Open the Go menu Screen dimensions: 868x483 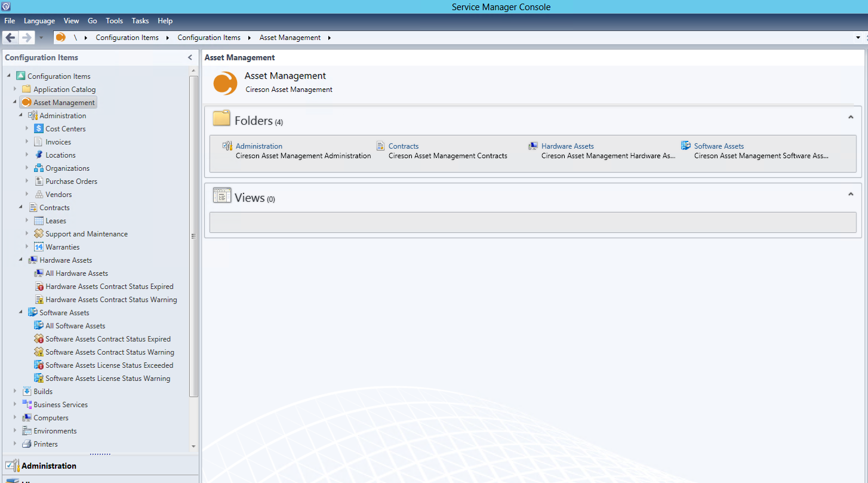93,21
